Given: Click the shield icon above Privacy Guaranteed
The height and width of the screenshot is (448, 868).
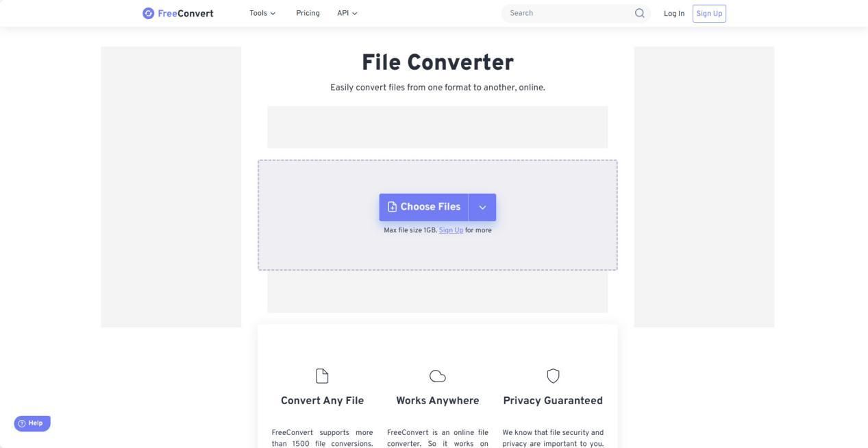Looking at the screenshot, I should point(553,376).
